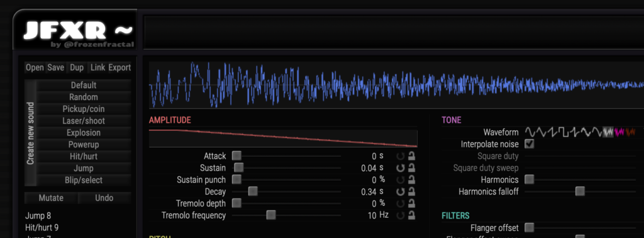Click the Mutate button
Image resolution: width=644 pixels, height=238 pixels.
(51, 198)
